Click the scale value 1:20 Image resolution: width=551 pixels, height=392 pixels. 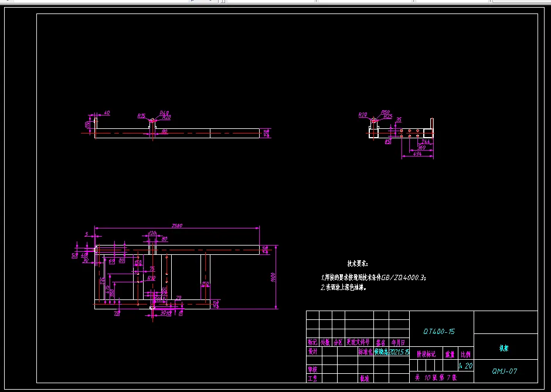click(466, 366)
